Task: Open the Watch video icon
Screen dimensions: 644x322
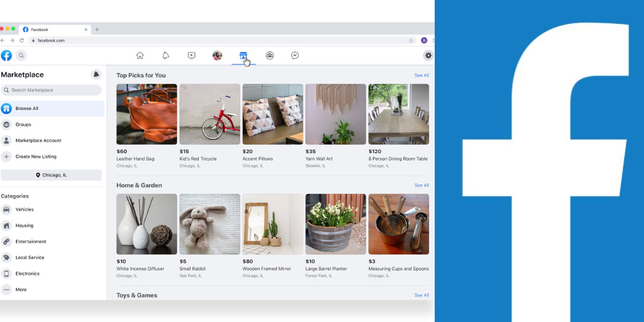Action: (191, 55)
